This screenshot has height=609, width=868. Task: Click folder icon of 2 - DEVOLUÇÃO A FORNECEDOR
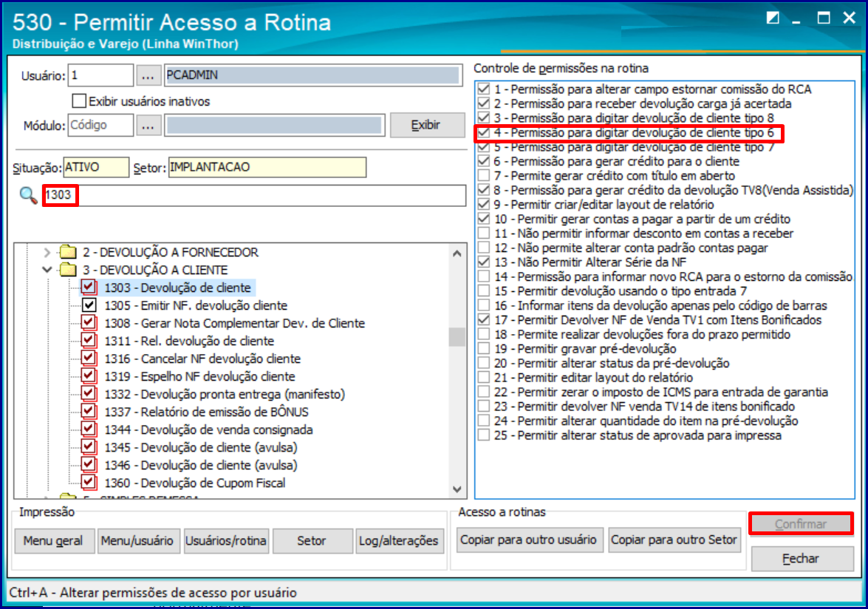(x=68, y=253)
